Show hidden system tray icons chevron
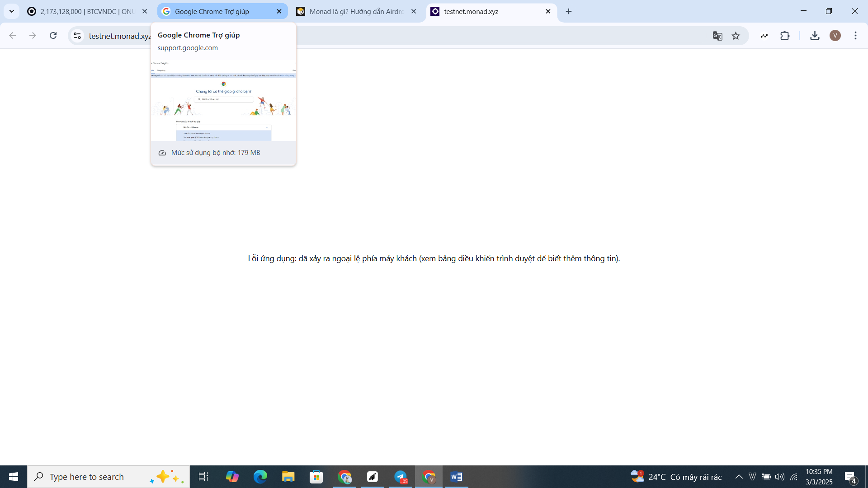The width and height of the screenshot is (868, 488). point(739,477)
